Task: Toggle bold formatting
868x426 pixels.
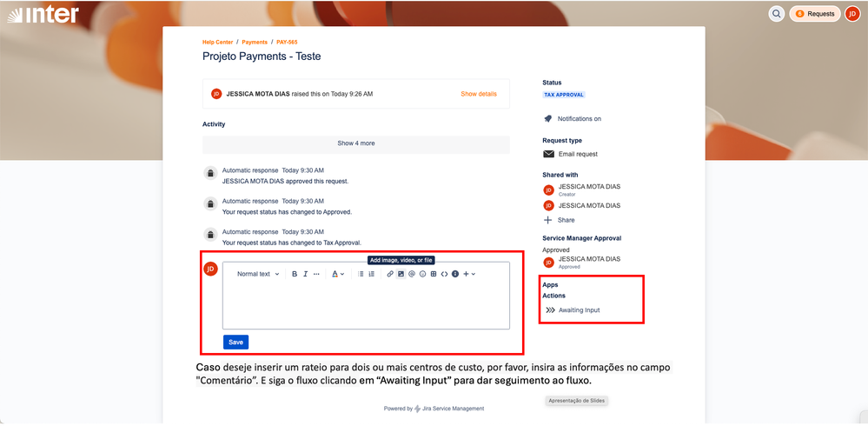Action: pyautogui.click(x=295, y=274)
